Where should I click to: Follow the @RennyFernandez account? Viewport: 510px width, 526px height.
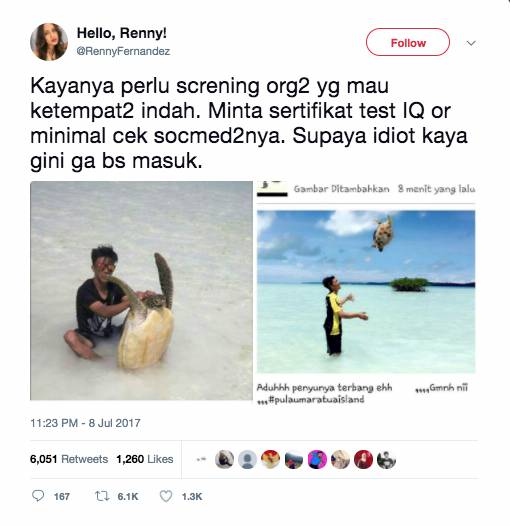point(408,42)
